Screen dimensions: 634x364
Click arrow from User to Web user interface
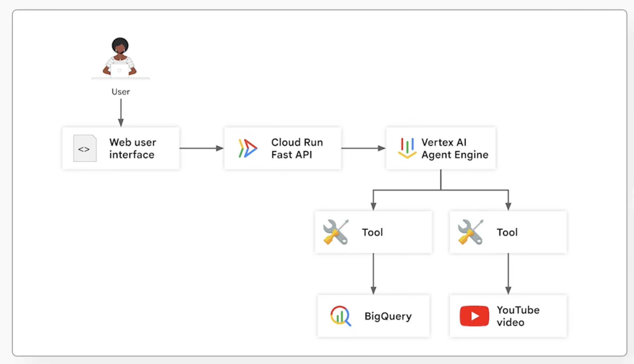(x=121, y=112)
